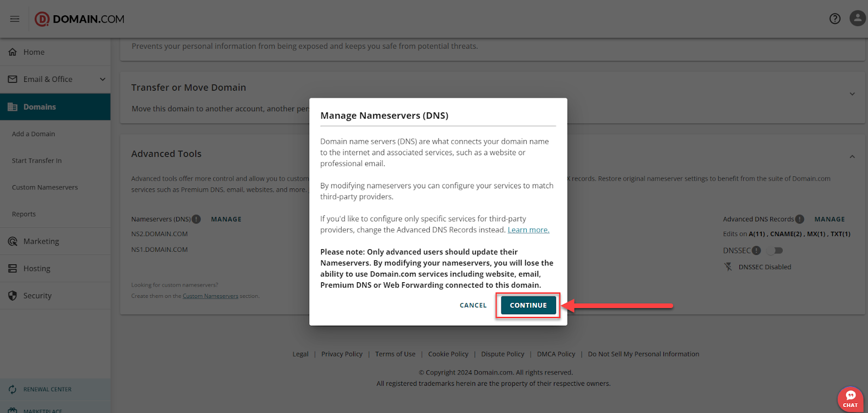The width and height of the screenshot is (868, 413).
Task: Open the Renewal Center
Action: tap(55, 390)
